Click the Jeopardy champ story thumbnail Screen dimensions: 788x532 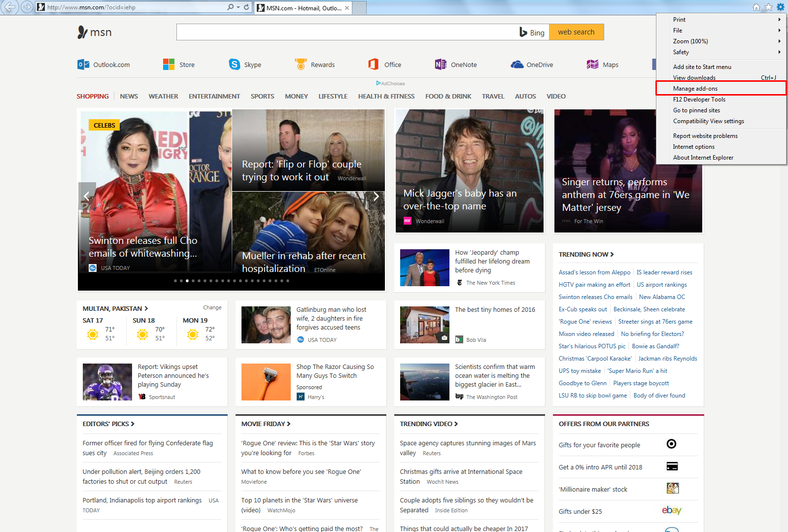pyautogui.click(x=425, y=267)
